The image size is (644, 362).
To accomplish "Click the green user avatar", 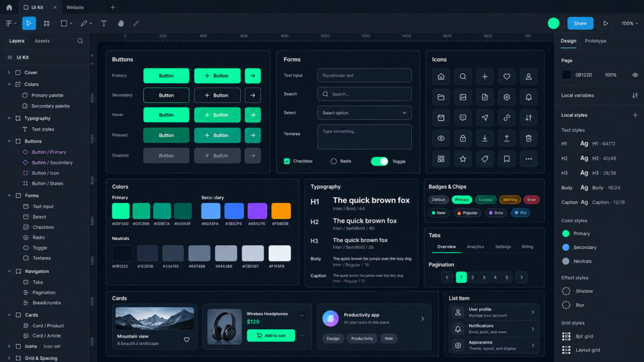I will click(x=553, y=23).
